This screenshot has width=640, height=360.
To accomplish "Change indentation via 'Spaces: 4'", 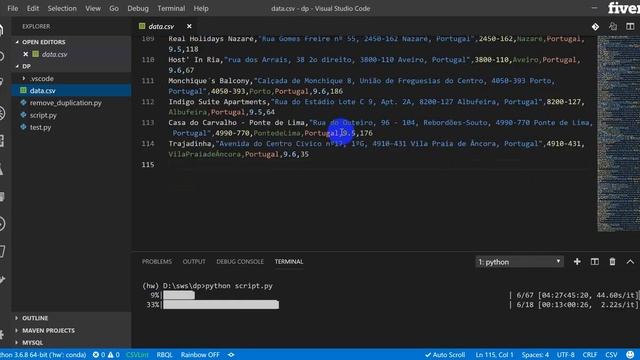I will click(535, 355).
